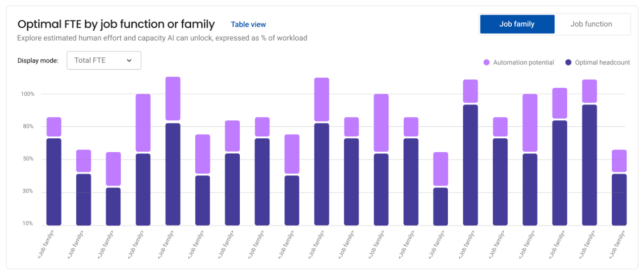644x274 pixels.
Task: Select the Display mode label text
Action: pyautogui.click(x=38, y=60)
